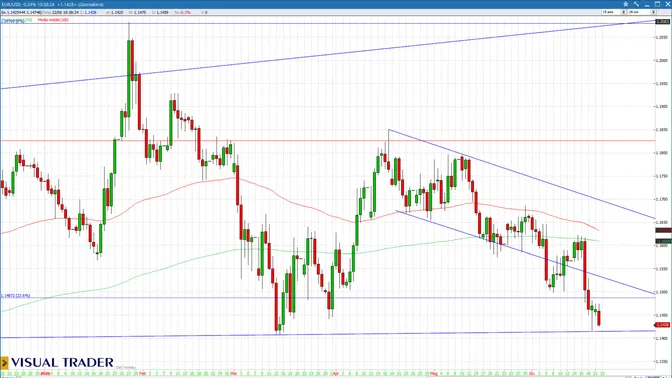672x378 pixels.
Task: Click the dark green moving average price tag
Action: (x=663, y=241)
